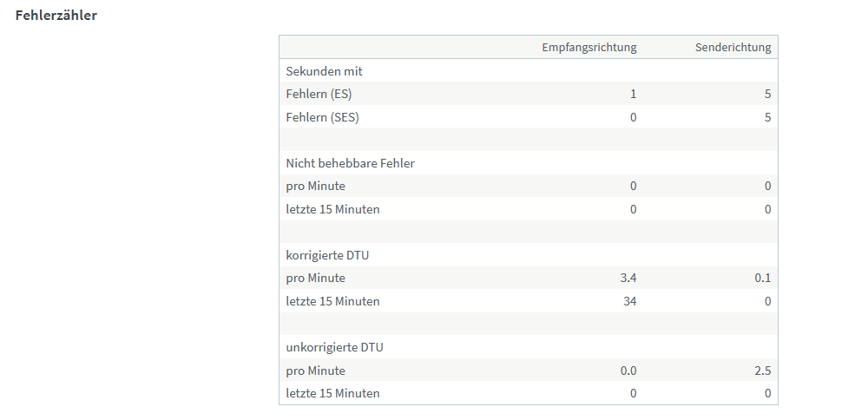This screenshot has width=868, height=420.
Task: Click the Senderichtung column header
Action: point(733,48)
